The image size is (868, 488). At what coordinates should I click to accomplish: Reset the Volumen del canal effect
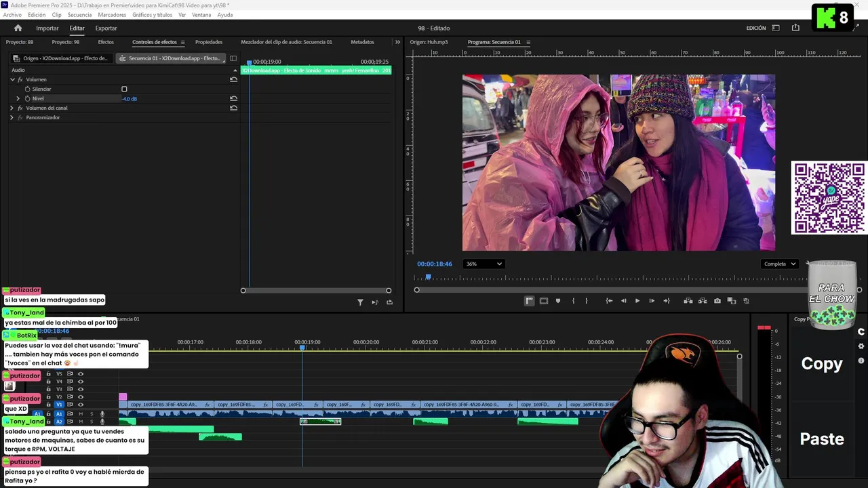coord(233,108)
